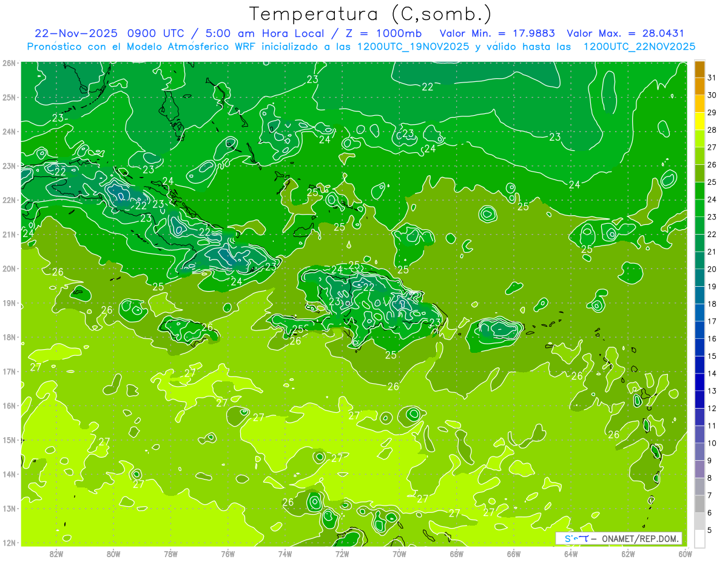Click the '1200UTC_22NOV2025' valid-until time

[639, 47]
